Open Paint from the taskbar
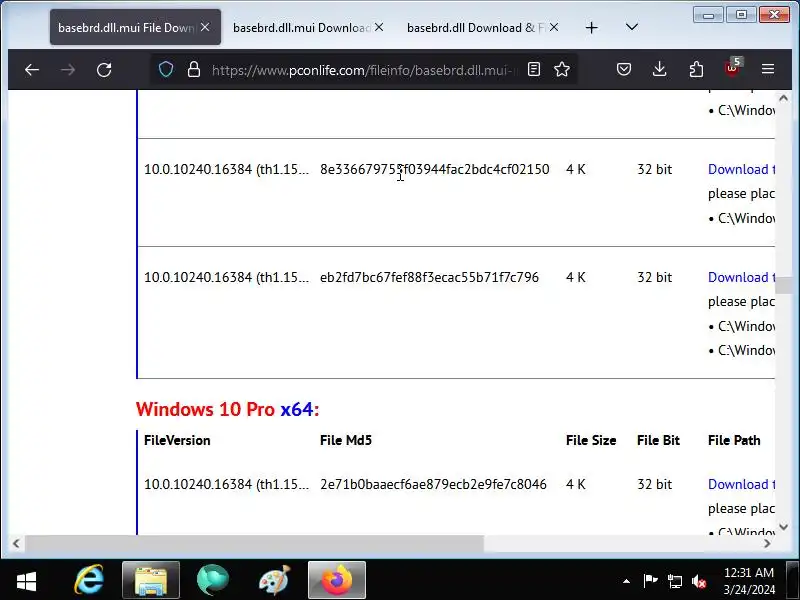The height and width of the screenshot is (600, 800). (x=274, y=581)
